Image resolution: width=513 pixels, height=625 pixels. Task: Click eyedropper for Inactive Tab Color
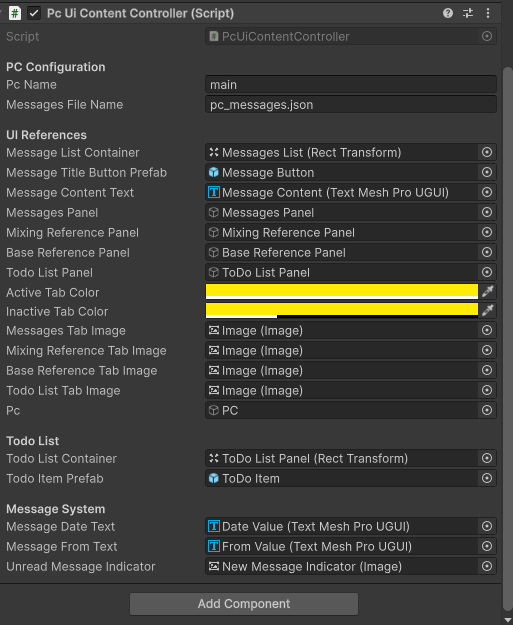pos(487,310)
